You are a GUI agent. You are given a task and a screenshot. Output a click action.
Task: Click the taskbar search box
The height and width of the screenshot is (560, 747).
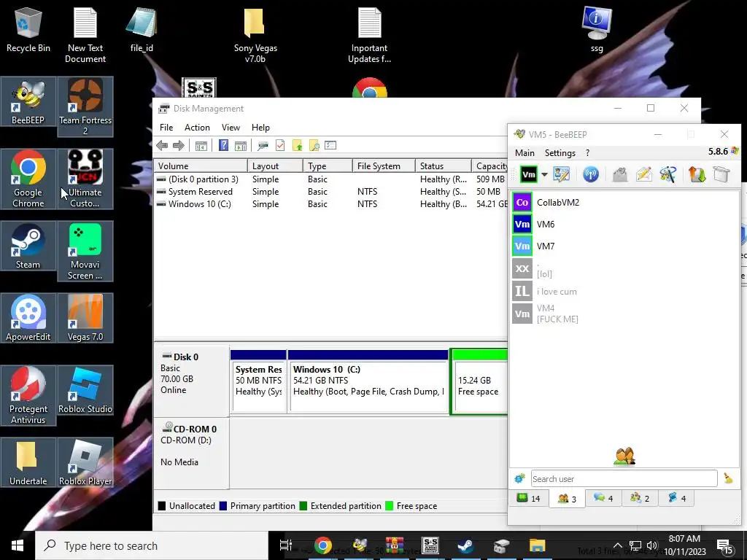point(152,545)
